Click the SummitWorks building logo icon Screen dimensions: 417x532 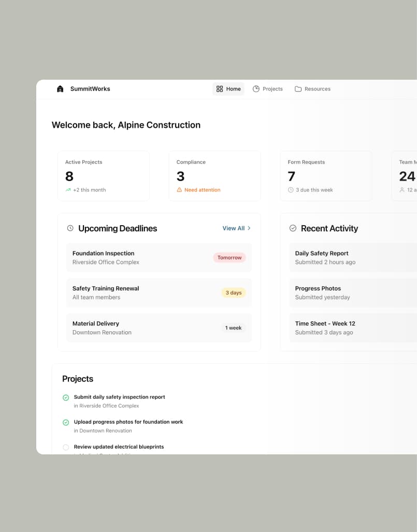[60, 89]
